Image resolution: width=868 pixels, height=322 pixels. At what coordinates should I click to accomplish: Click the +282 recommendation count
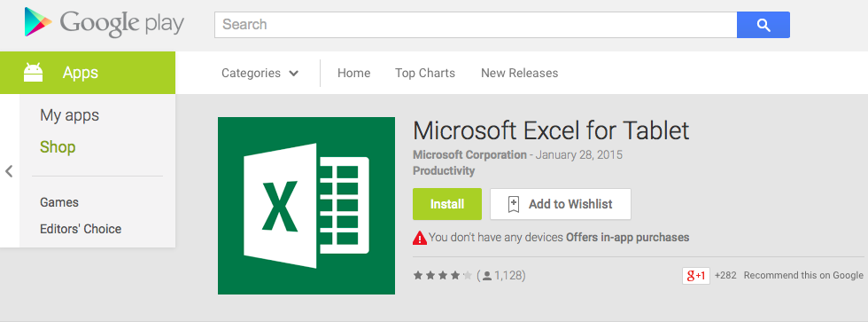click(x=725, y=276)
